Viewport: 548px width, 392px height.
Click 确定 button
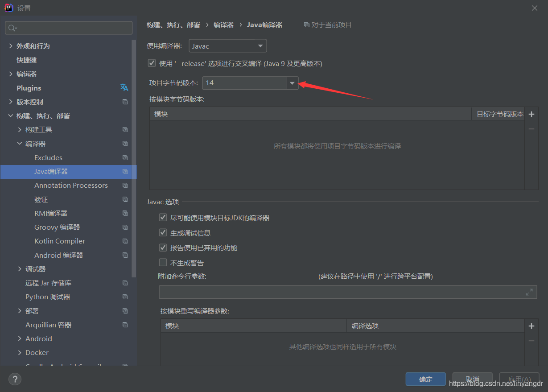point(426,379)
